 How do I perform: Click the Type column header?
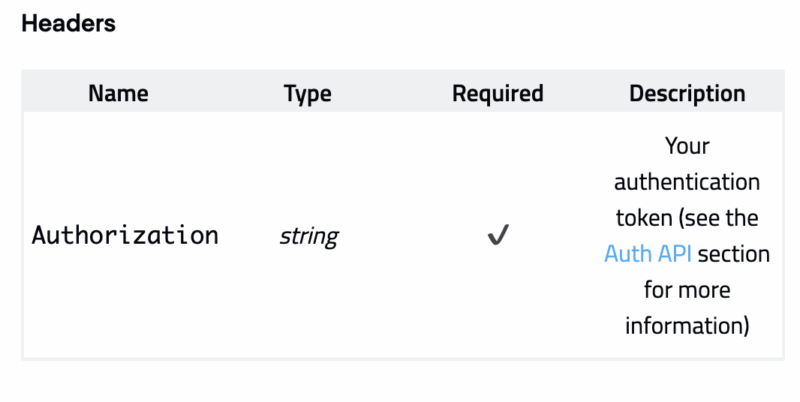(307, 94)
